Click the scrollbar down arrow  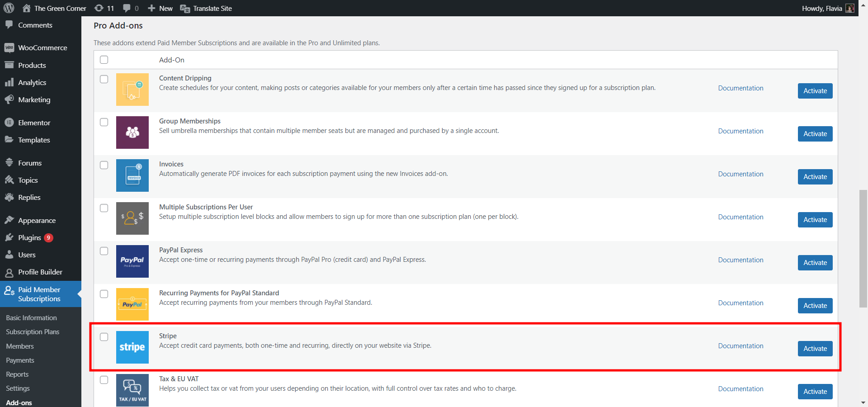tap(863, 402)
